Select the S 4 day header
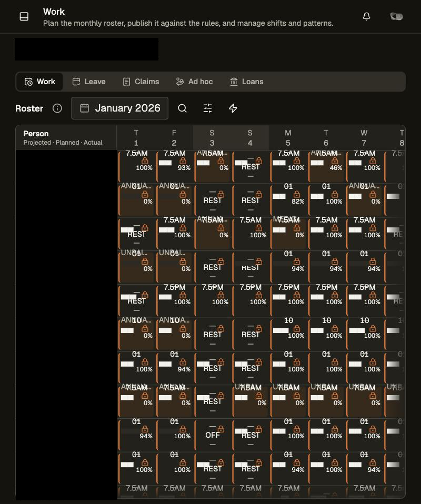This screenshot has width=421, height=504. click(250, 137)
